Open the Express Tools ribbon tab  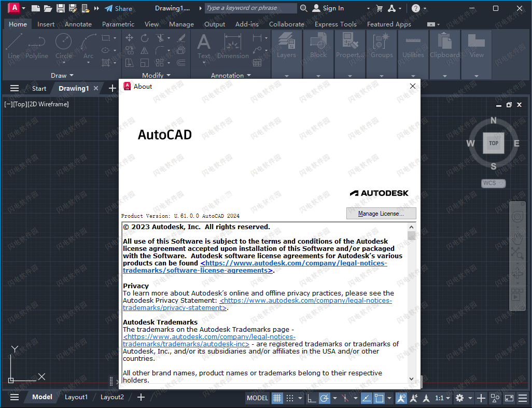coord(335,24)
